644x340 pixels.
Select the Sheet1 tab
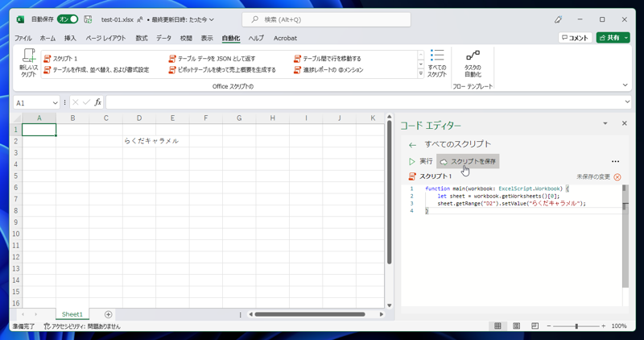[x=72, y=314]
